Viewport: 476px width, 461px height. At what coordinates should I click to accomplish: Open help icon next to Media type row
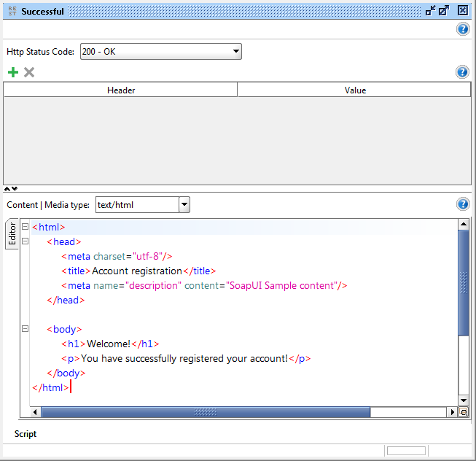(461, 204)
